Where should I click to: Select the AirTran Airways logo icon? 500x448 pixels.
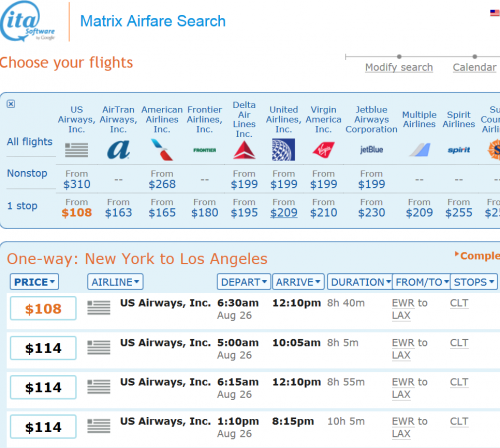coord(118,150)
